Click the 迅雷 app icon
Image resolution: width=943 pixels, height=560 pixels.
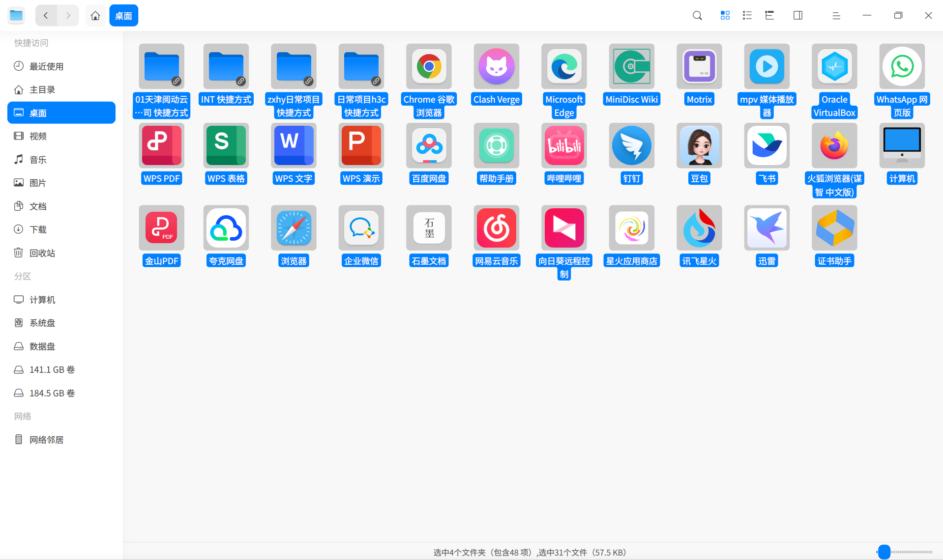767,228
